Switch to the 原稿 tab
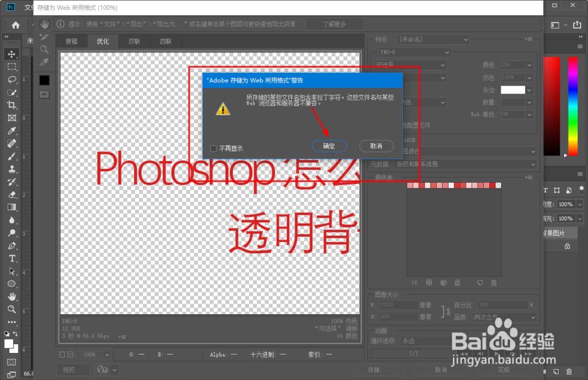 click(72, 41)
